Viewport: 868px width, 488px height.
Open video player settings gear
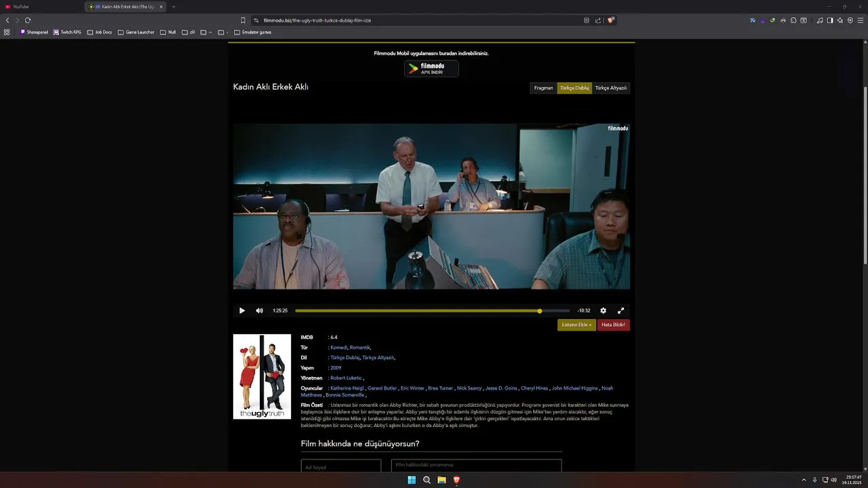click(603, 310)
